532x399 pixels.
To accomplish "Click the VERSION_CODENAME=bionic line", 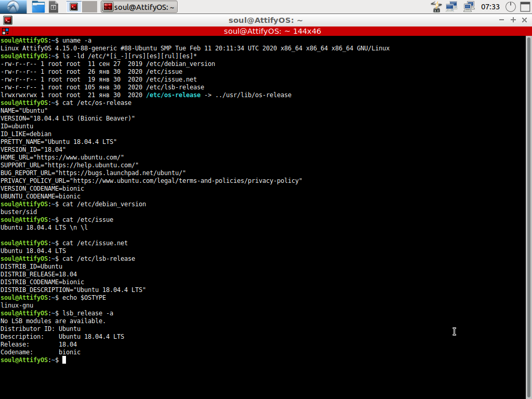I will pos(42,189).
